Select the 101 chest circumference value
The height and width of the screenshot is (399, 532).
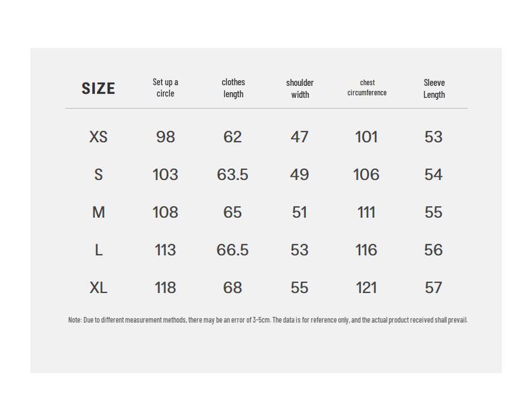(x=366, y=137)
